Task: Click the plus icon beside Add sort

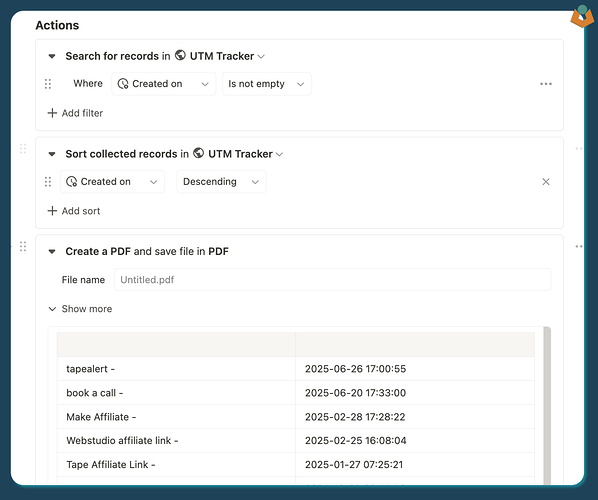Action: [52, 211]
